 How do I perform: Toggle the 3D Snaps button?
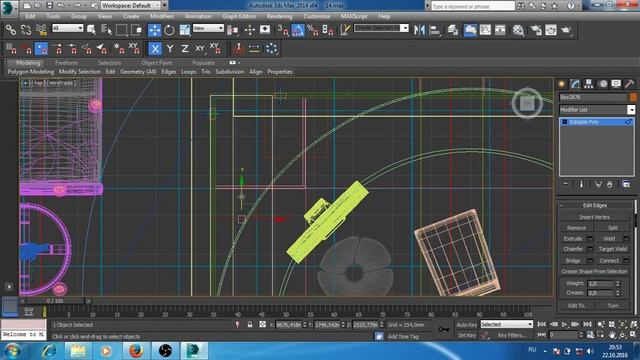282,30
